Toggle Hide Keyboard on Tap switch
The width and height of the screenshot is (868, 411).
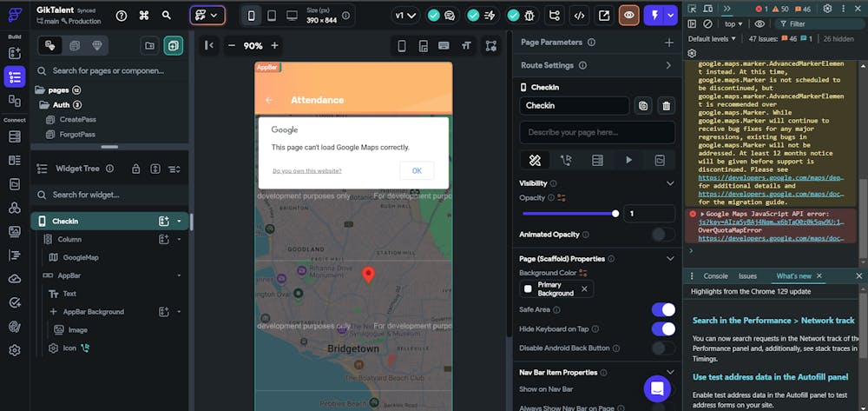pos(663,329)
